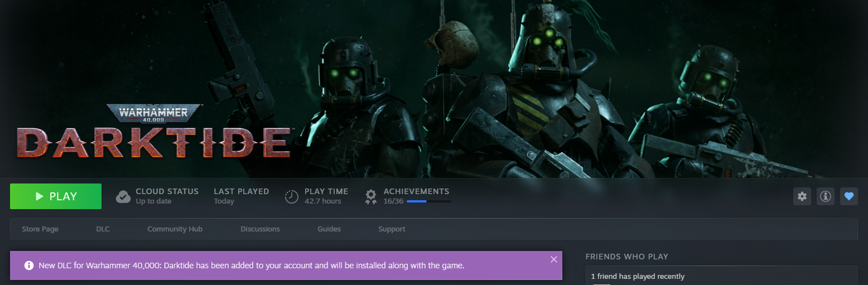868x285 pixels.
Task: Click the 'LAST PLAYED' label
Action: [x=242, y=191]
